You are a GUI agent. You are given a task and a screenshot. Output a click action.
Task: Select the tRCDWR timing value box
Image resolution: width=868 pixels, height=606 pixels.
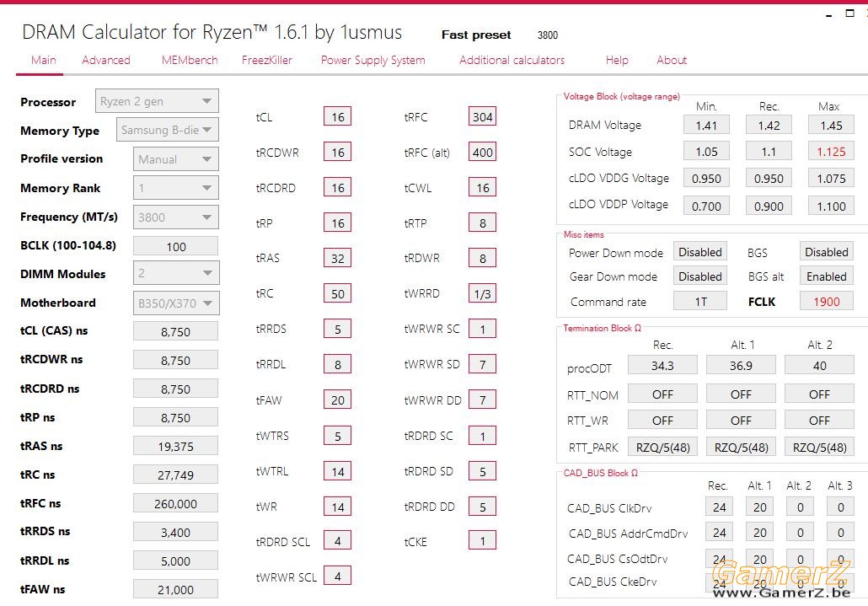(x=338, y=153)
